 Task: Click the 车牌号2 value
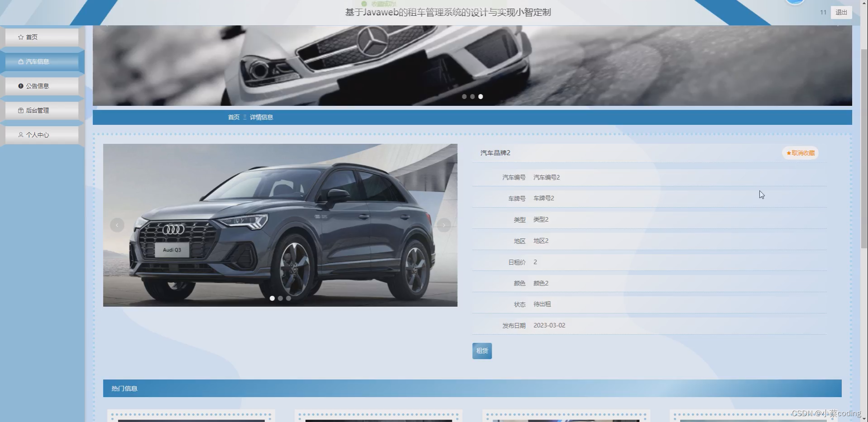pyautogui.click(x=544, y=198)
